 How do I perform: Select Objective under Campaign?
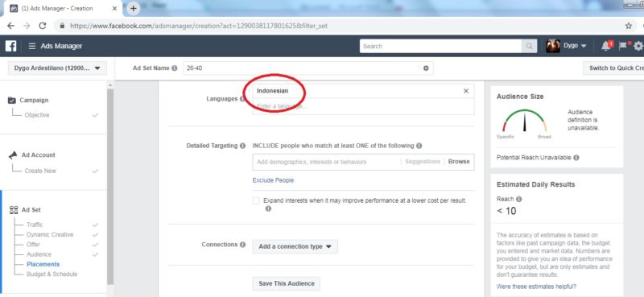37,115
